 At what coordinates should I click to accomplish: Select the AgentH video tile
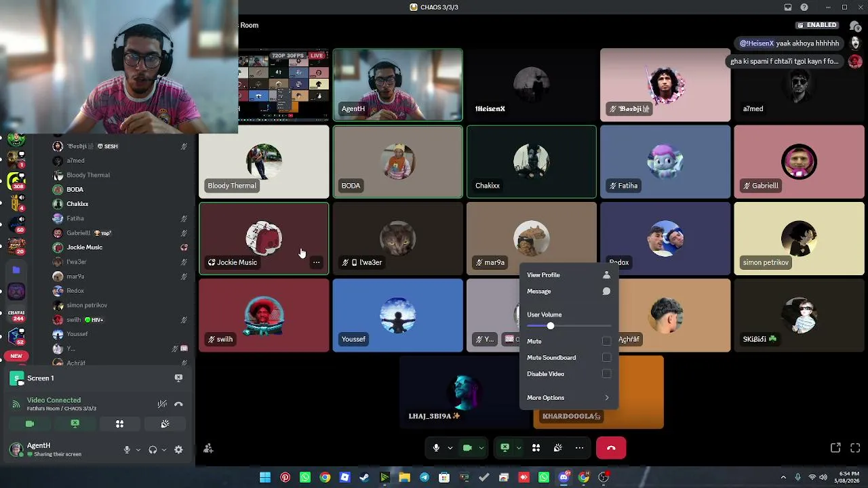[397, 85]
